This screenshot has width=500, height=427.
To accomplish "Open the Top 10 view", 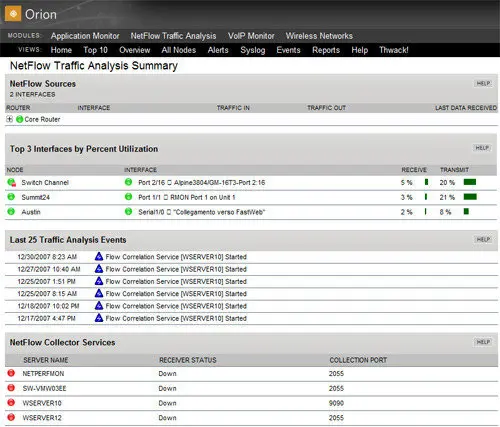I will [95, 50].
